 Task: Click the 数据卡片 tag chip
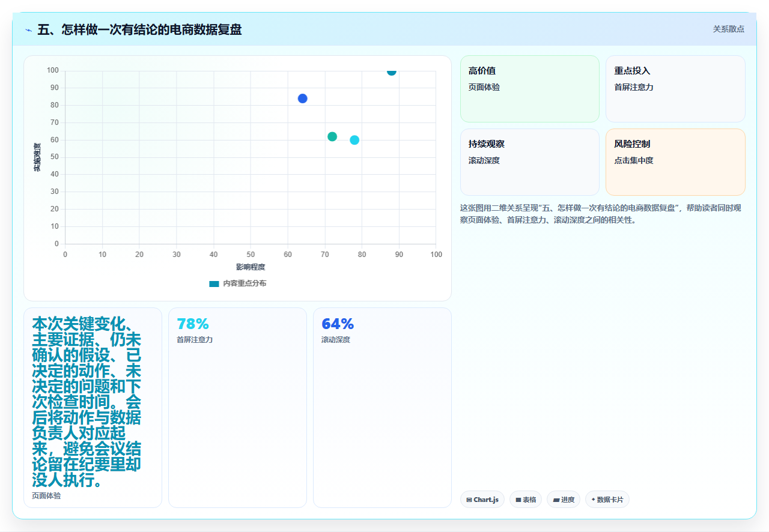coord(607,500)
